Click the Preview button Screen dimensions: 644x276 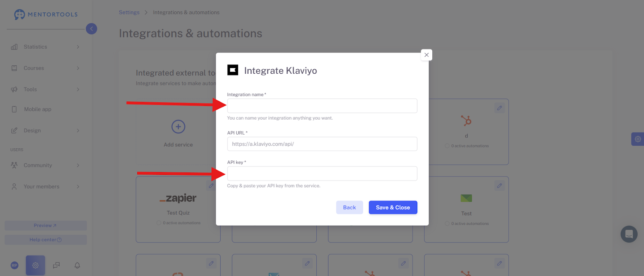(x=45, y=226)
